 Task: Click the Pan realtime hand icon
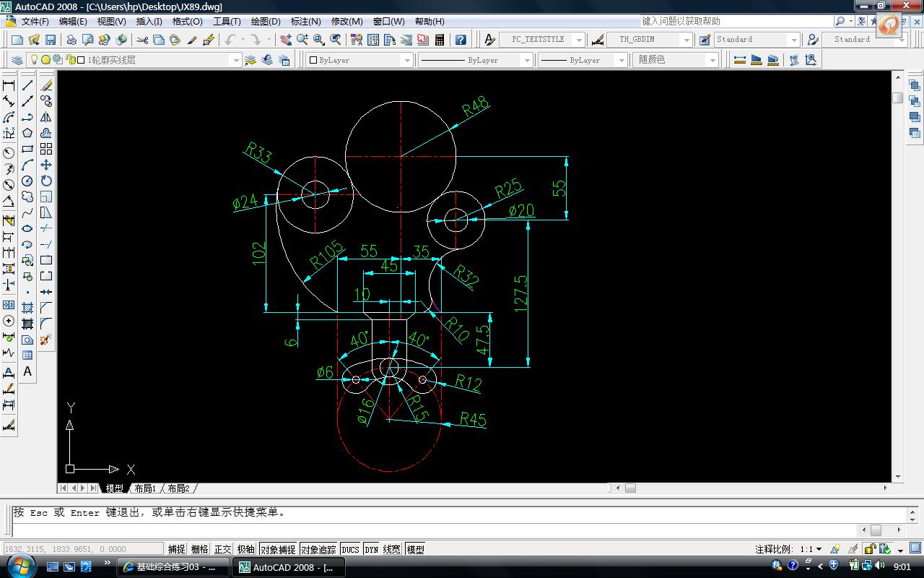[286, 40]
